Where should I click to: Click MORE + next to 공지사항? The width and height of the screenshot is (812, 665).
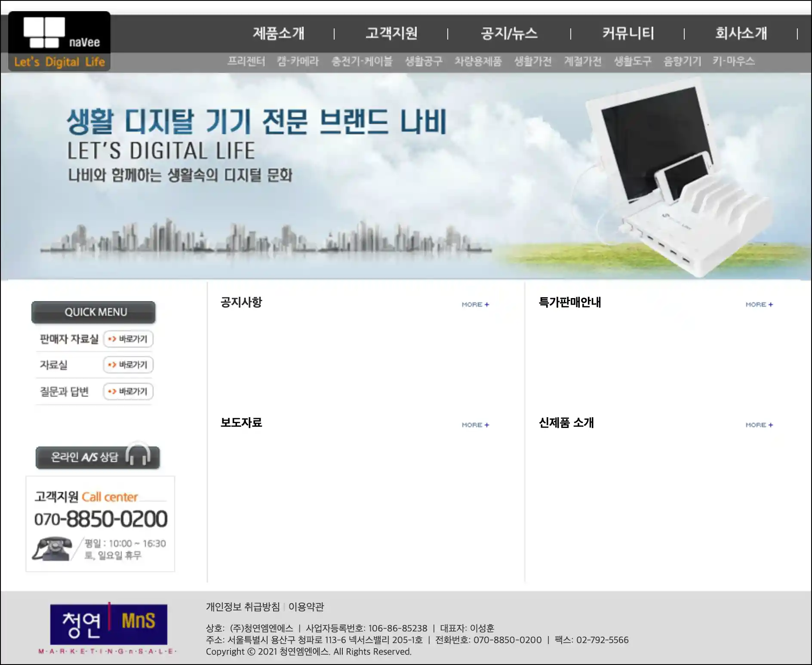[x=475, y=305]
